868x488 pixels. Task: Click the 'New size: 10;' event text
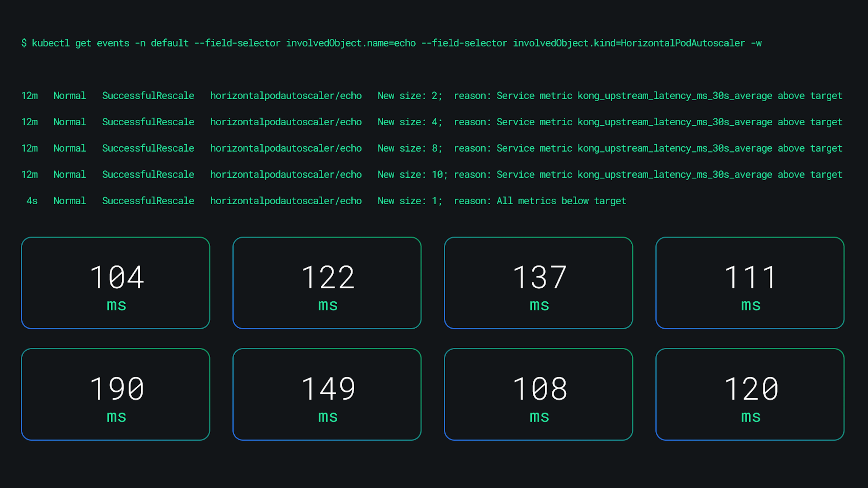[x=412, y=175]
